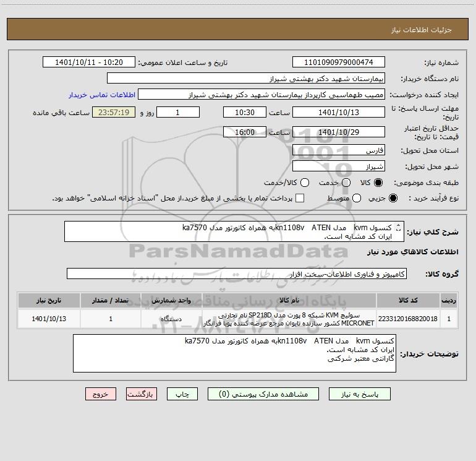Click the سوئیچ KVM product name cell
Screen dimensions: 476x461
point(289,319)
